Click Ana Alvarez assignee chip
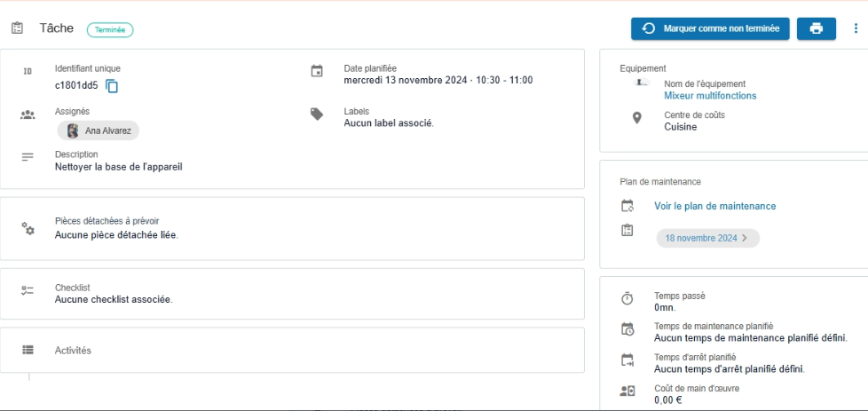The image size is (868, 411). point(99,130)
